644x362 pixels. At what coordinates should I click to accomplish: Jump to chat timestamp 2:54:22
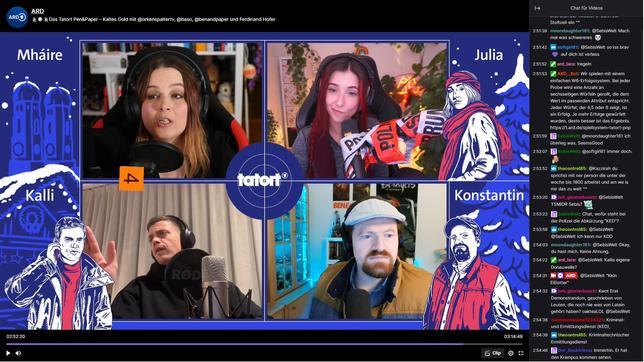pos(540,260)
